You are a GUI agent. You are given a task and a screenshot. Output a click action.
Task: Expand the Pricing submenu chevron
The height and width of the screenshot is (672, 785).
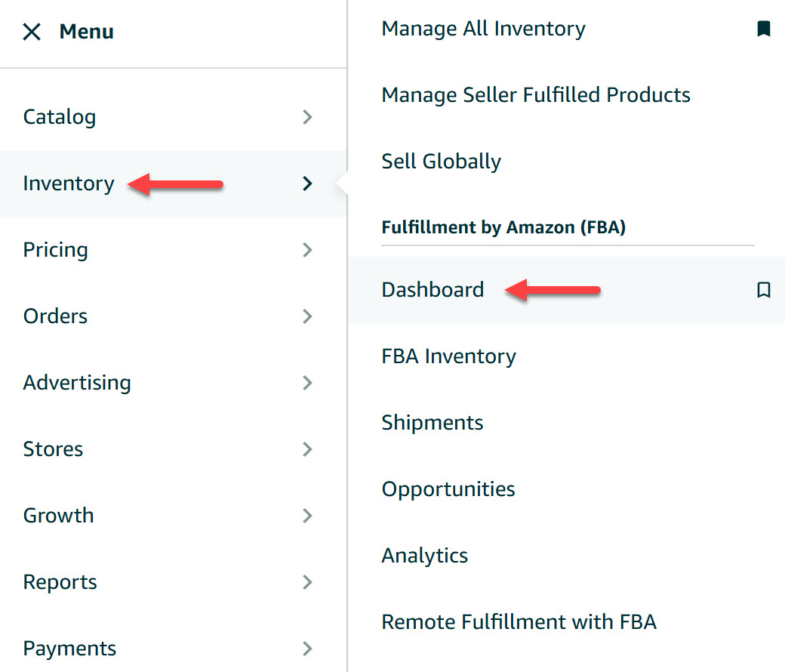(307, 250)
